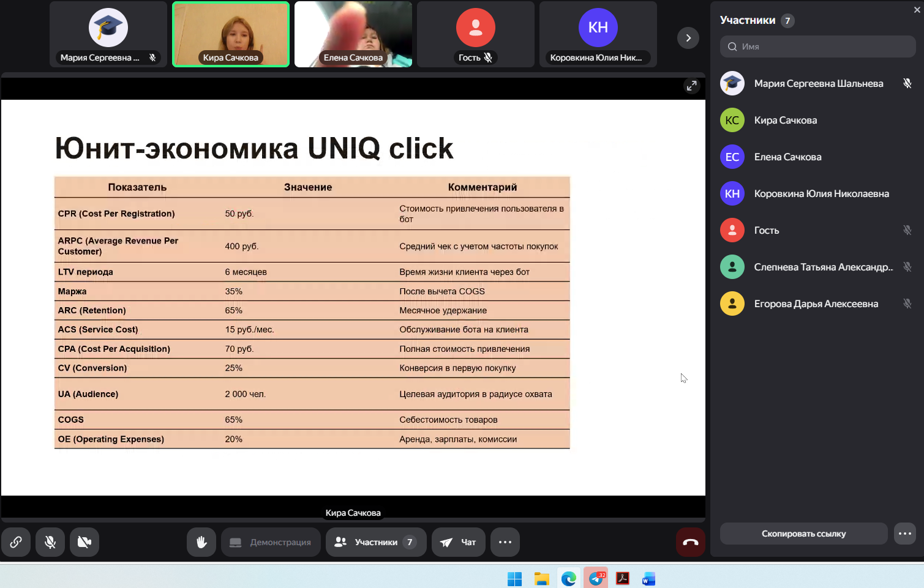Screen dimensions: 924x588
Task: Unmute the microphone in bottom toolbar
Action: (50, 542)
